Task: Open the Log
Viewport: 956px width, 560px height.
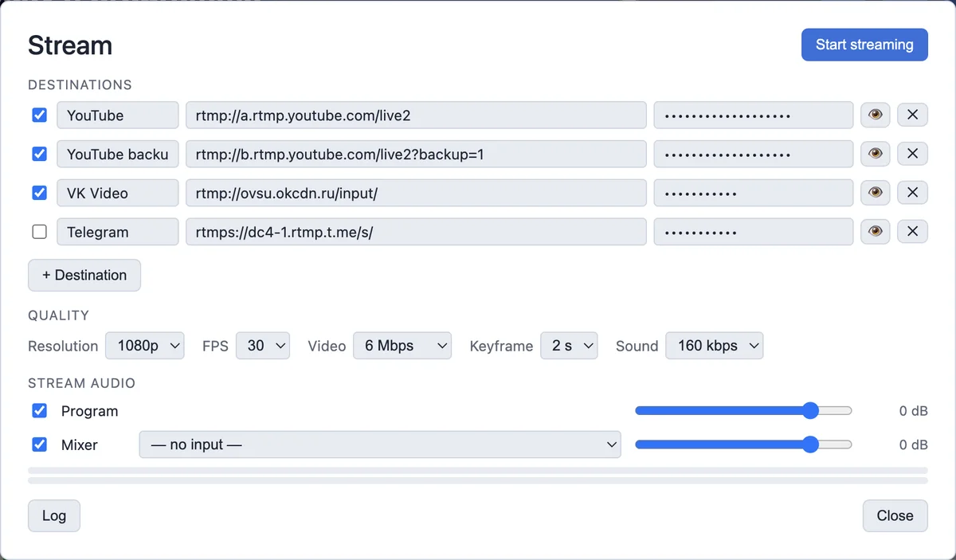Action: click(x=54, y=515)
